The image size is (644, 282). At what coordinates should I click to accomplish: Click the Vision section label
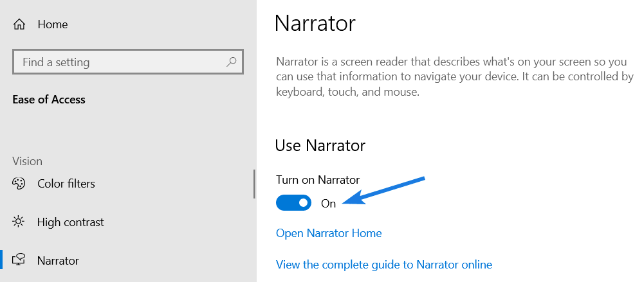coord(27,161)
